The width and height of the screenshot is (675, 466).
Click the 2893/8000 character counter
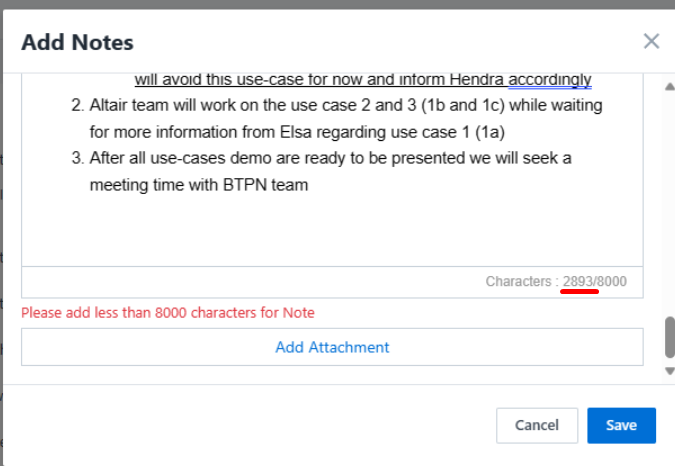(x=594, y=281)
